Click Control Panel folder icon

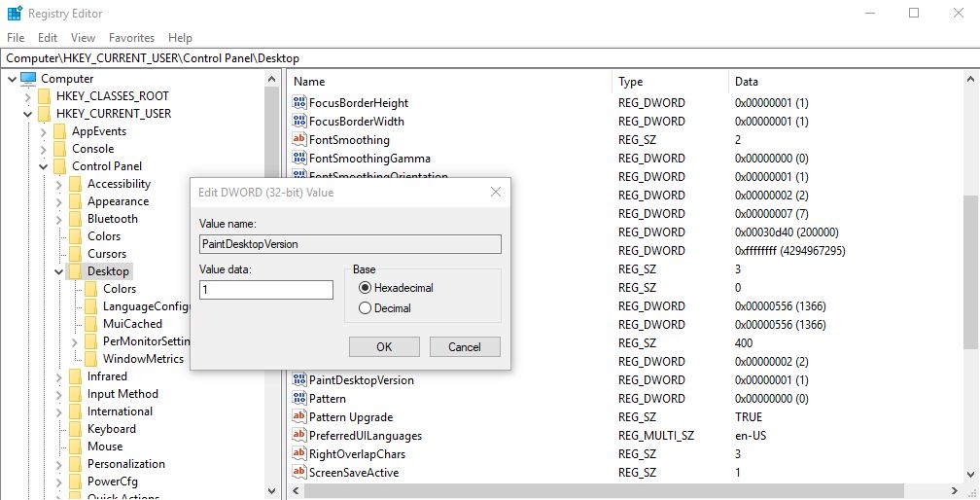coord(59,166)
